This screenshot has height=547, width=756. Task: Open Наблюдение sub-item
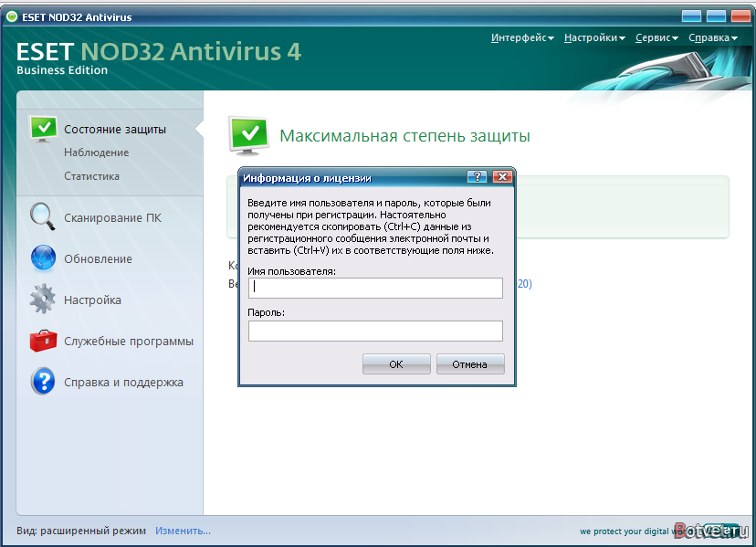97,153
